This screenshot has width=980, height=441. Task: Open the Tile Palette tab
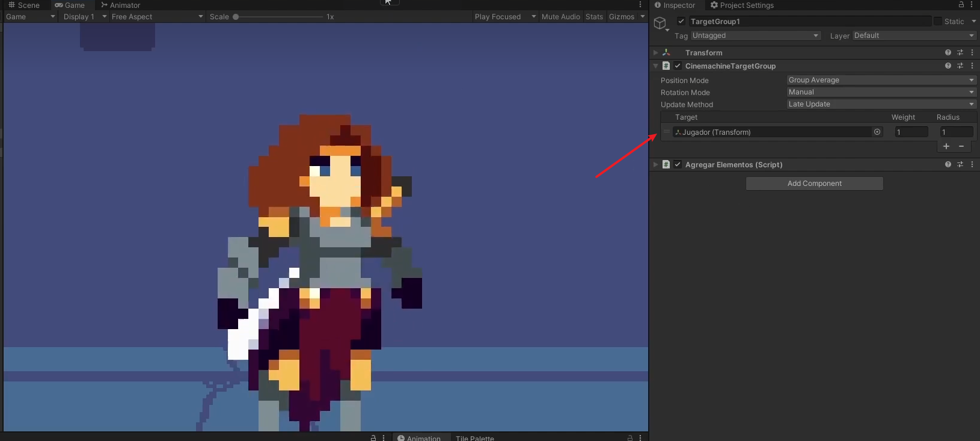(x=475, y=438)
